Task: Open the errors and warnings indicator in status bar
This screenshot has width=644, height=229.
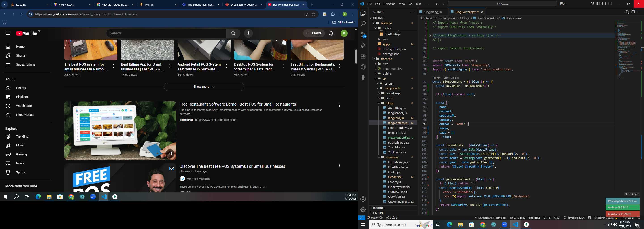Action: pyautogui.click(x=392, y=218)
